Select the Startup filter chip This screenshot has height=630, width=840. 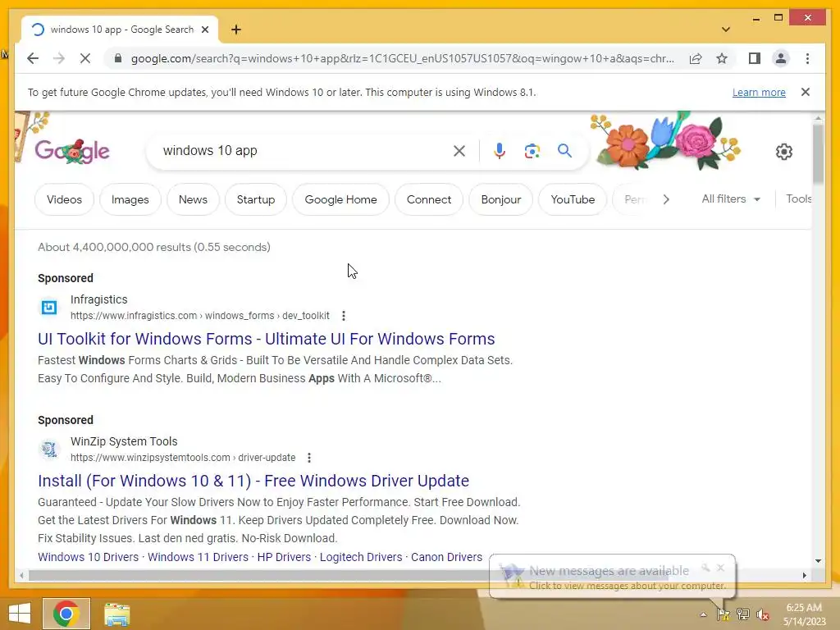(x=256, y=199)
